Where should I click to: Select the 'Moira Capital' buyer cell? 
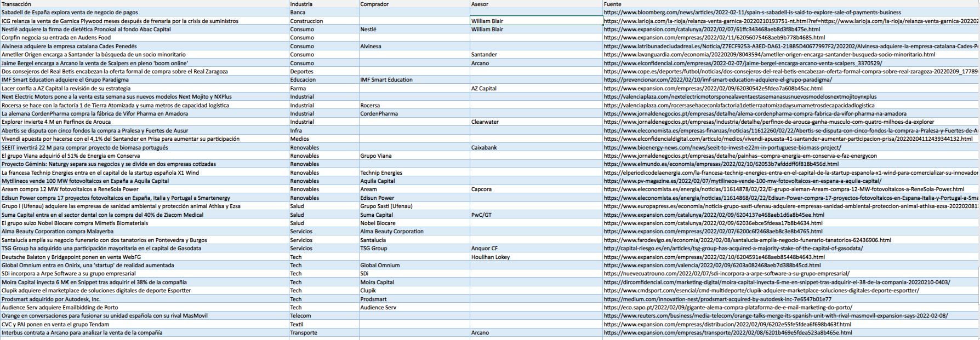pyautogui.click(x=414, y=283)
